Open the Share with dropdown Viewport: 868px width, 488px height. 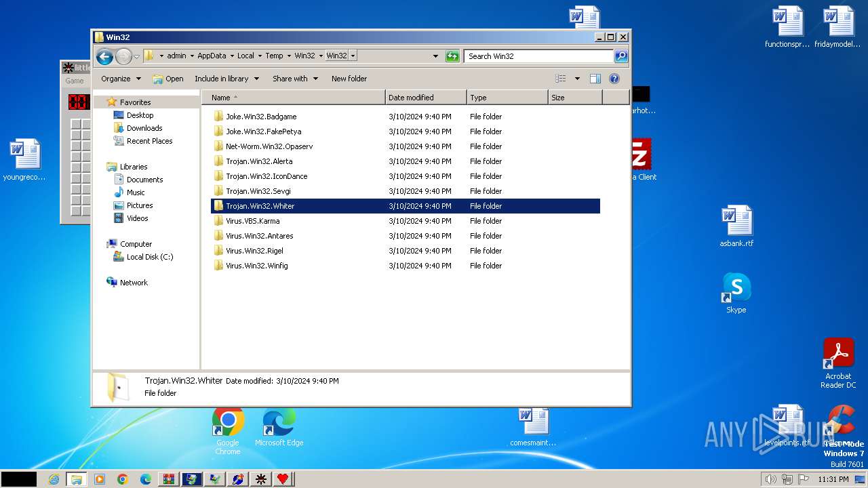295,79
